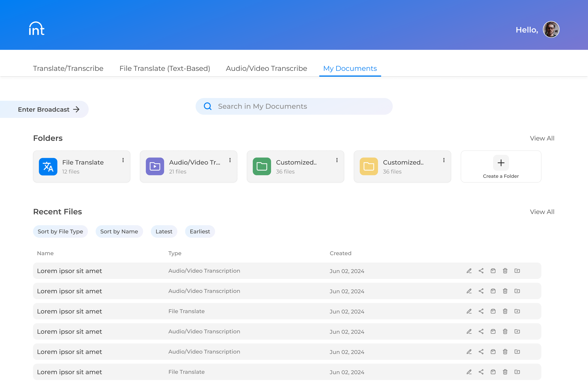Open the File Translate (Text-Based) tab
The height and width of the screenshot is (382, 588).
tap(165, 68)
